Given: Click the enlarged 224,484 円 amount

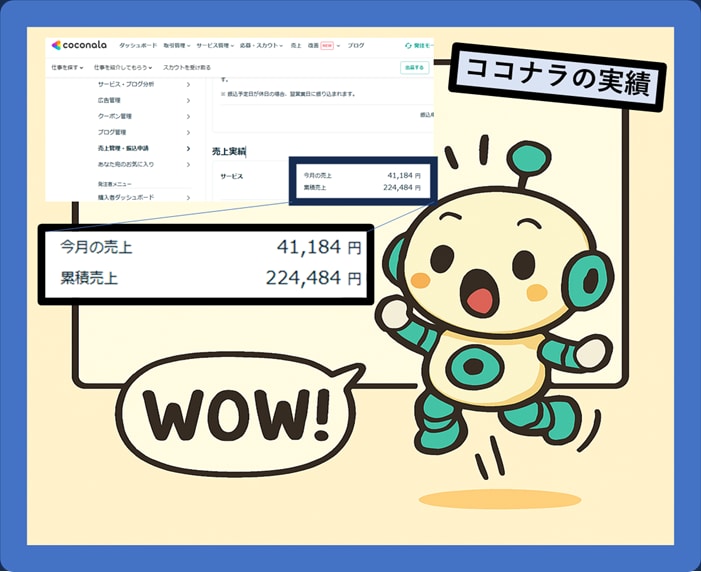Looking at the screenshot, I should [x=313, y=278].
